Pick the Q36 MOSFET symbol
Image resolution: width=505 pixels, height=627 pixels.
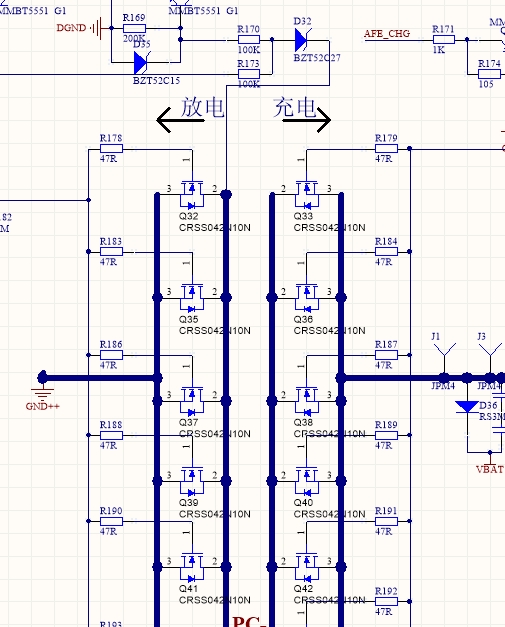point(307,298)
